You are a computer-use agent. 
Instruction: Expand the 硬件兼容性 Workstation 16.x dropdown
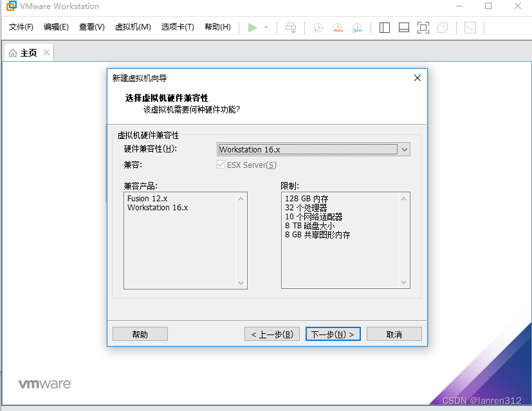click(313, 149)
